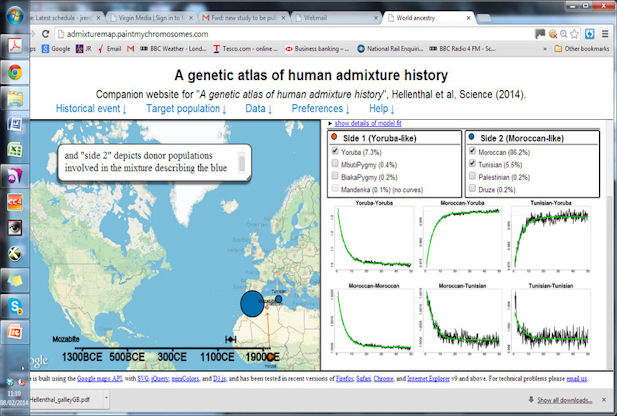Click the blue sync extension icon
The image size is (617, 416).
[x=589, y=34]
